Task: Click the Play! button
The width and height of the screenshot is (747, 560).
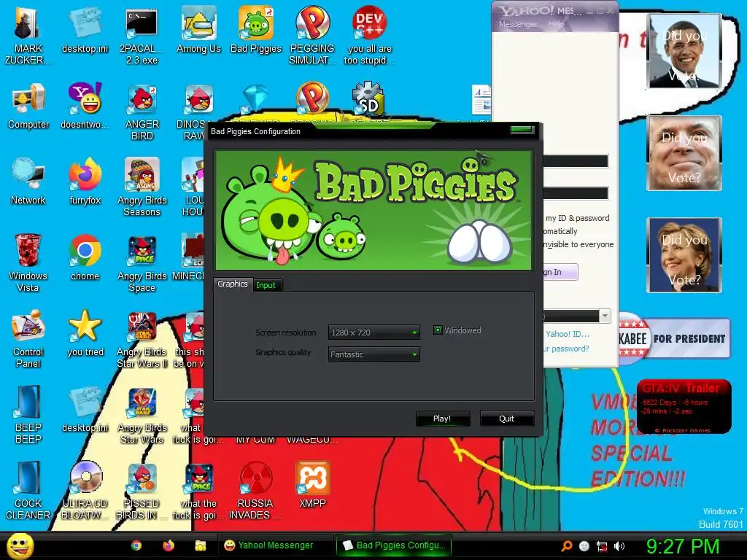Action: (442, 419)
